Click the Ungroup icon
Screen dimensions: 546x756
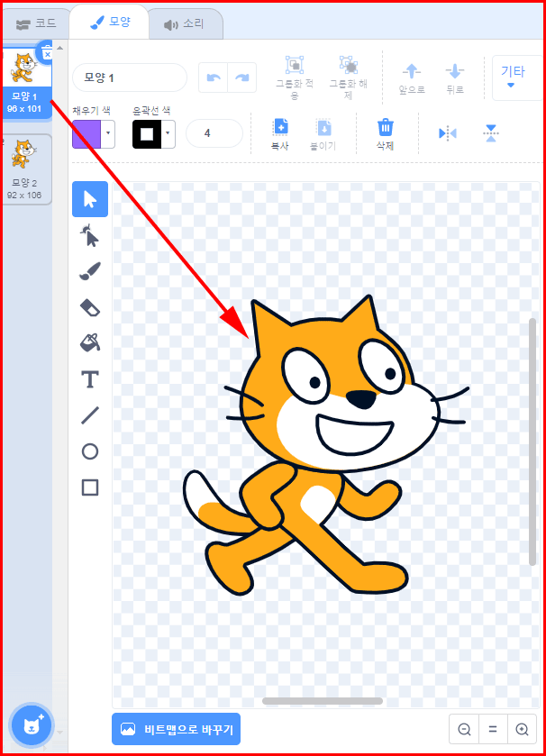348,65
